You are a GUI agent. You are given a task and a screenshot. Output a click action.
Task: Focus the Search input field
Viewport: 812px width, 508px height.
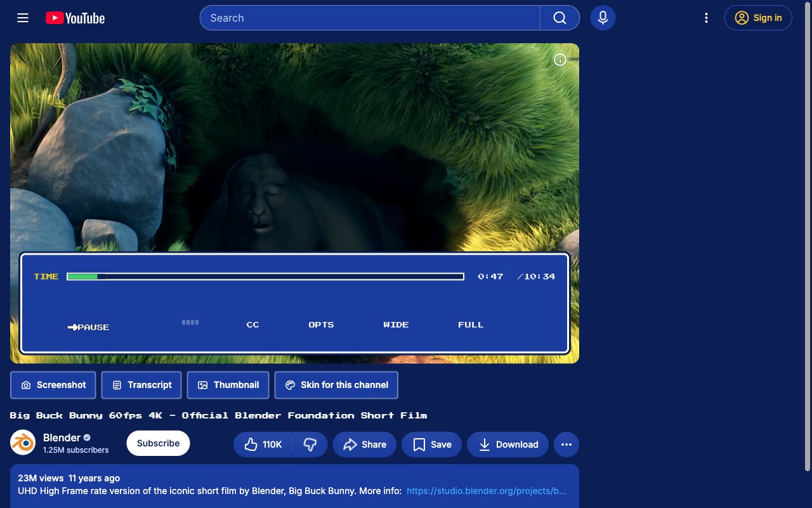click(x=370, y=18)
